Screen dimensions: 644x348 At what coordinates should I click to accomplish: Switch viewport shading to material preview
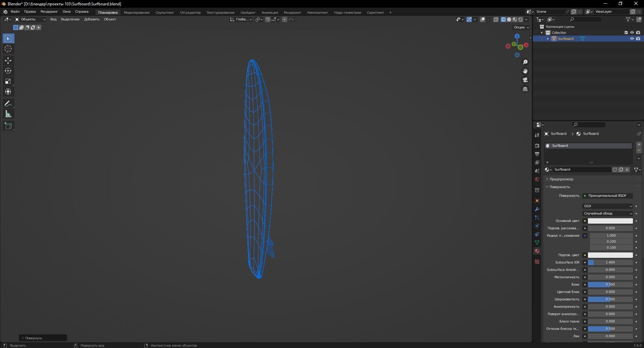(515, 19)
